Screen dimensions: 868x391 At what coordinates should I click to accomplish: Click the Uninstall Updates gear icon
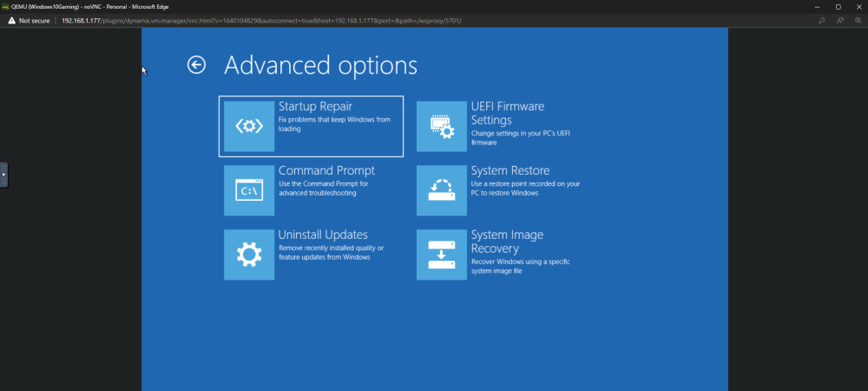pos(249,255)
